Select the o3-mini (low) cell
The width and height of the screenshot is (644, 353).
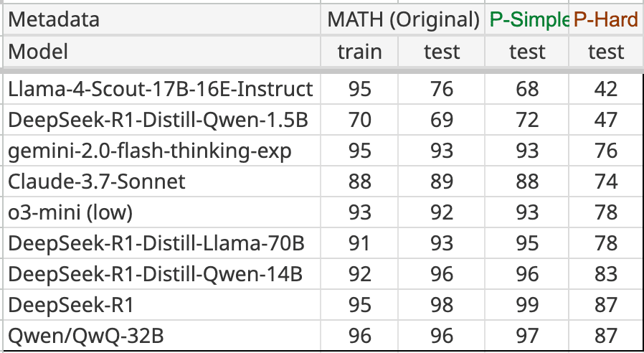[x=70, y=212]
